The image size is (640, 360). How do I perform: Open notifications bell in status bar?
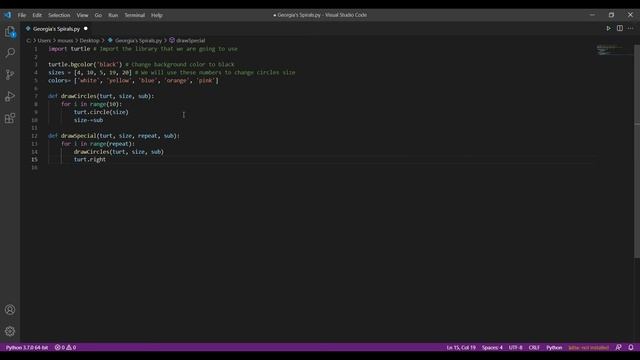[x=631, y=347]
